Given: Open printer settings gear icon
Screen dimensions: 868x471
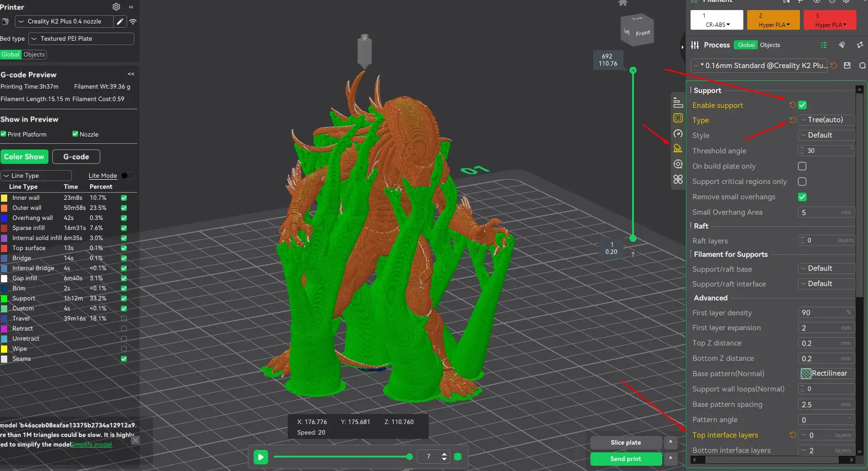Looking at the screenshot, I should pyautogui.click(x=116, y=7).
